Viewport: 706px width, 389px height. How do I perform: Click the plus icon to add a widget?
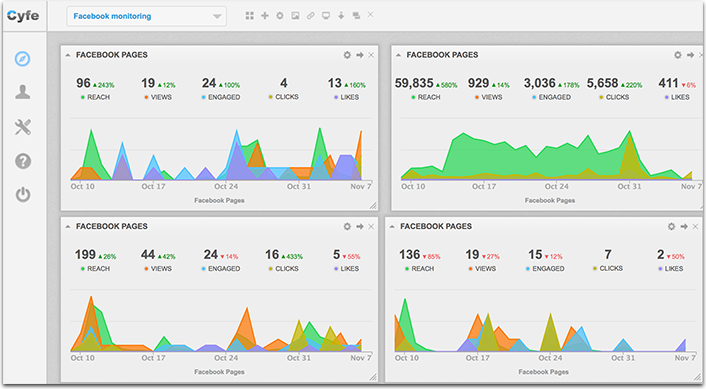tap(265, 16)
